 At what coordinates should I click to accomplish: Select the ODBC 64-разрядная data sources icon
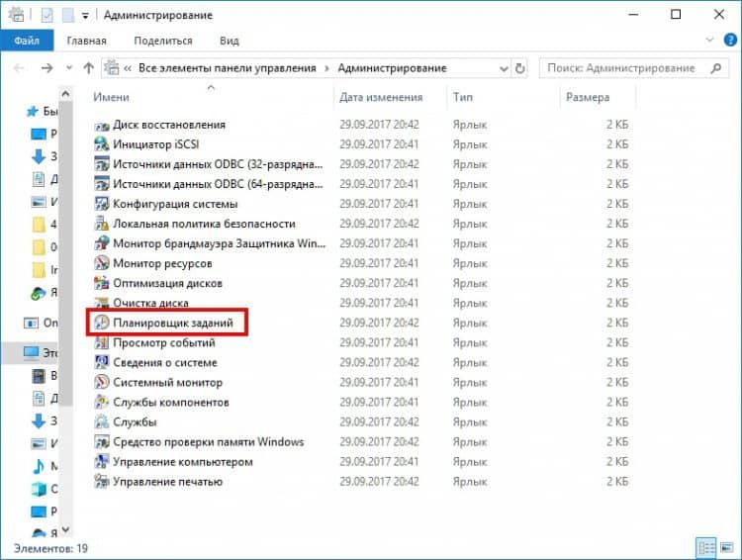pyautogui.click(x=102, y=184)
